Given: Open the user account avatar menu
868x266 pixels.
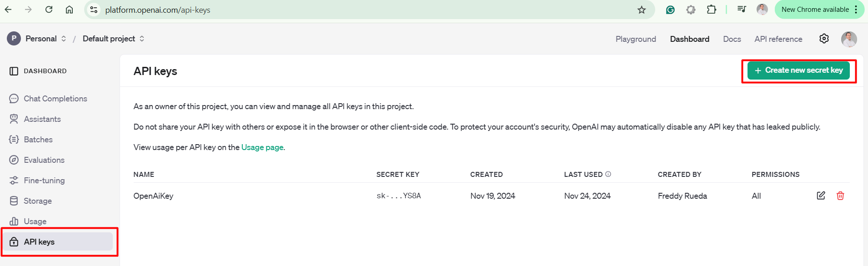Looking at the screenshot, I should [849, 39].
